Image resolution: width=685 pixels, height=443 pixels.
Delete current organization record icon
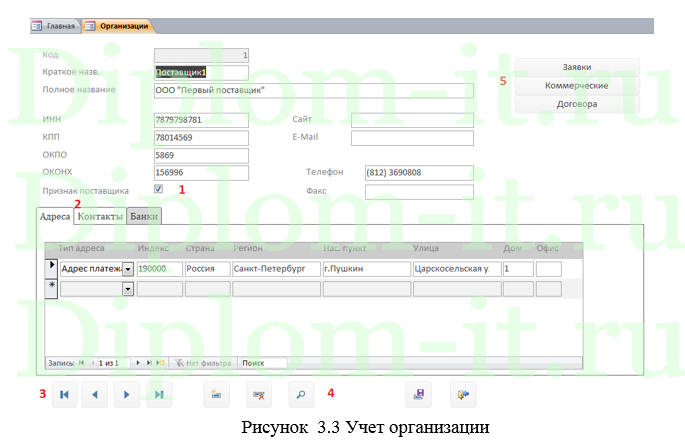coord(259,395)
